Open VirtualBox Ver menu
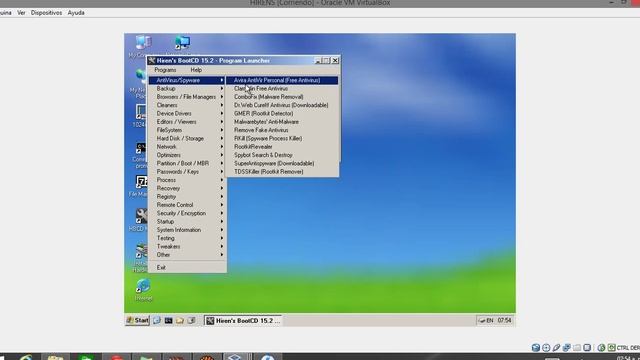This screenshot has width=640, height=360. 21,13
